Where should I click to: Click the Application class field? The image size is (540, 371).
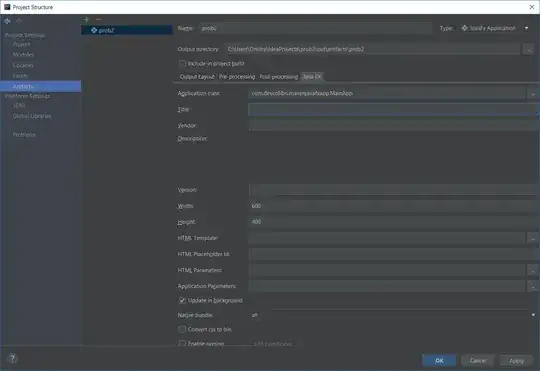pos(387,93)
